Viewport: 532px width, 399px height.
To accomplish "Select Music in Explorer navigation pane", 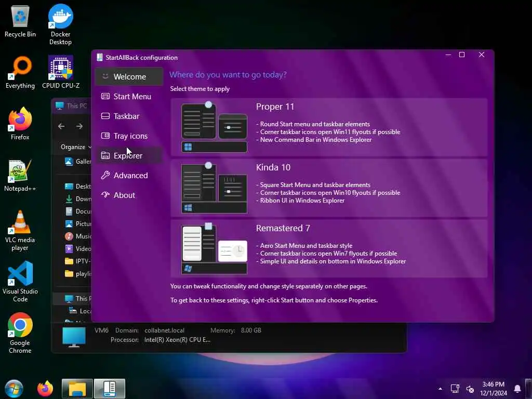I will (x=77, y=236).
